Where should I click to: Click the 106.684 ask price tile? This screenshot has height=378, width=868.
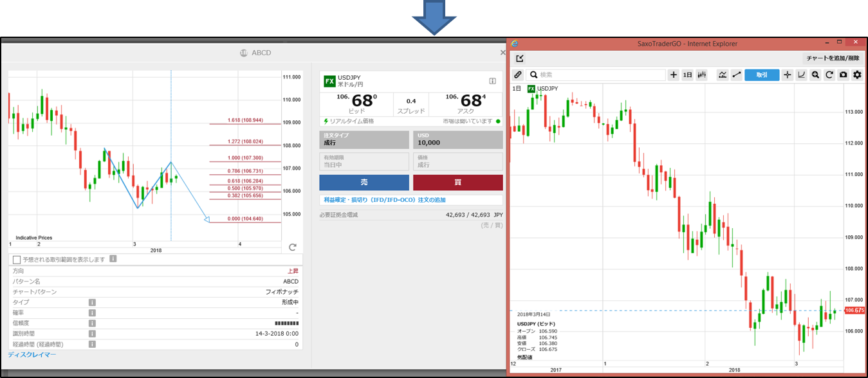[x=465, y=103]
